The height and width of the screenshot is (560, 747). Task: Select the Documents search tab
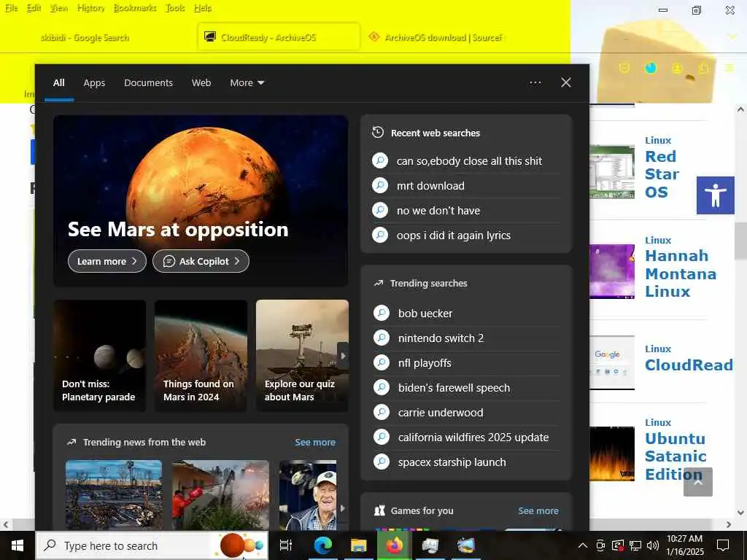point(149,83)
